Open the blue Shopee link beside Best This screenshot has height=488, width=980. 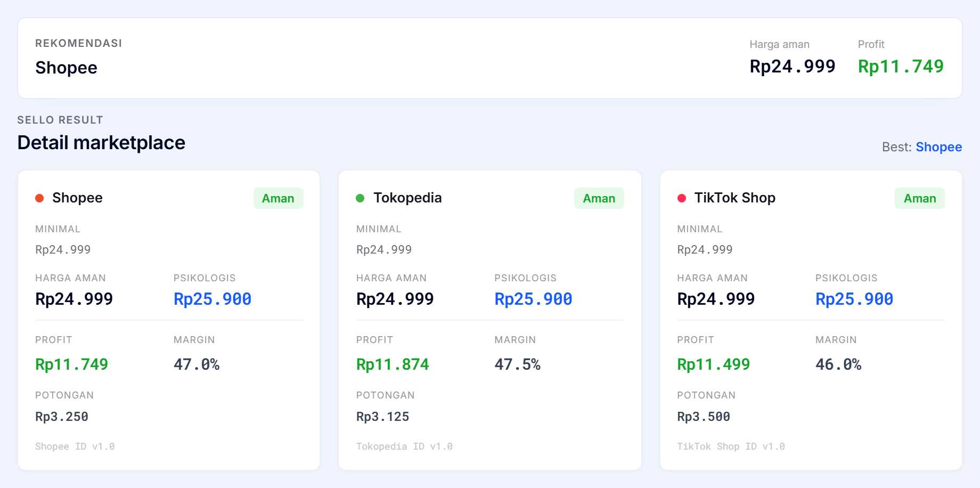coord(939,147)
